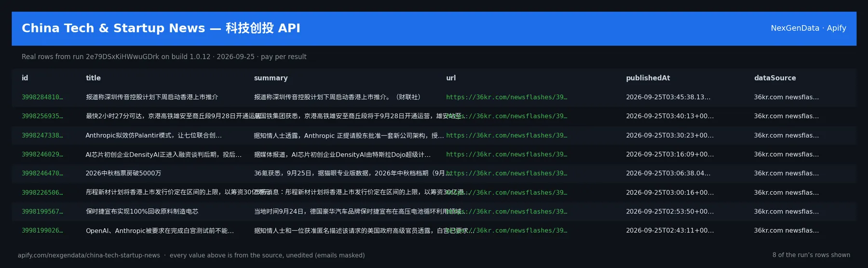Click the title column header
Image resolution: width=868 pixels, height=268 pixels.
[93, 78]
